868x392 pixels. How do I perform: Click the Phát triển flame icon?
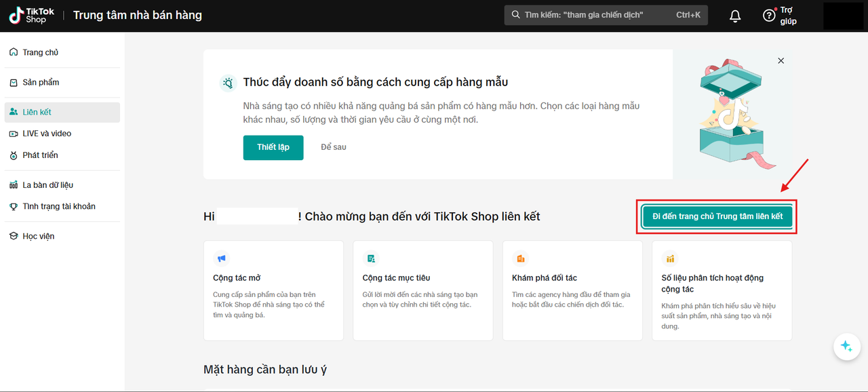(13, 155)
